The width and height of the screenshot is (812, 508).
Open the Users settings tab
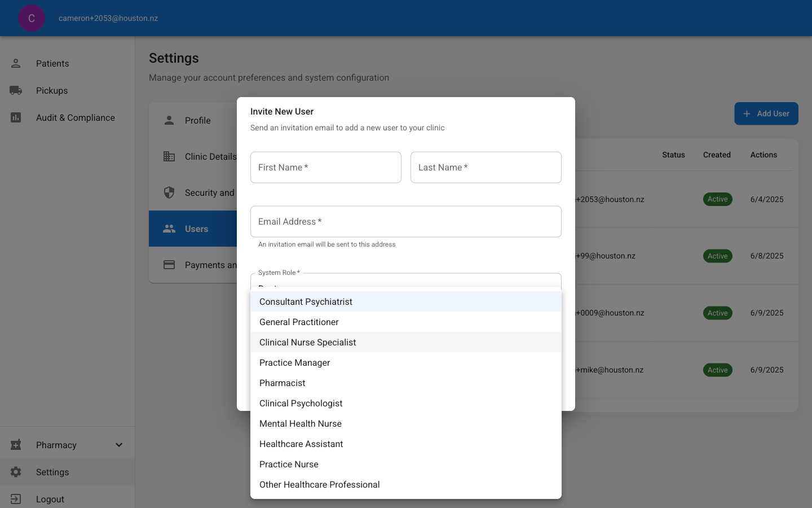click(193, 229)
